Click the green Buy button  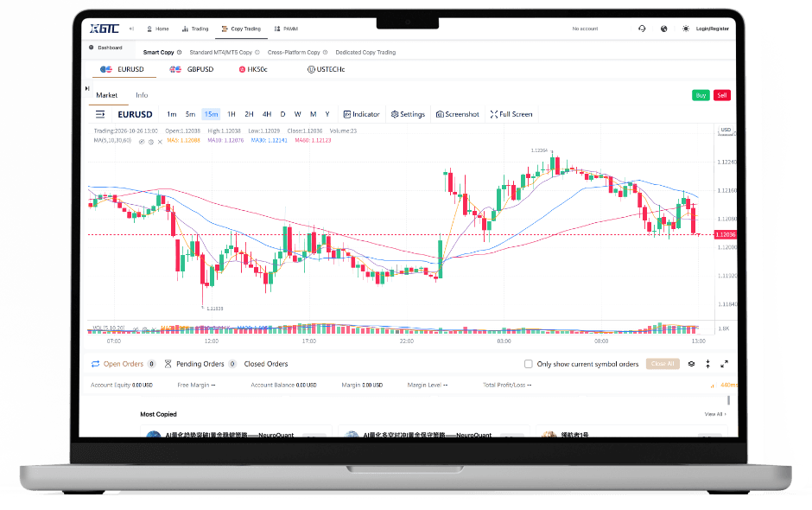tap(701, 95)
